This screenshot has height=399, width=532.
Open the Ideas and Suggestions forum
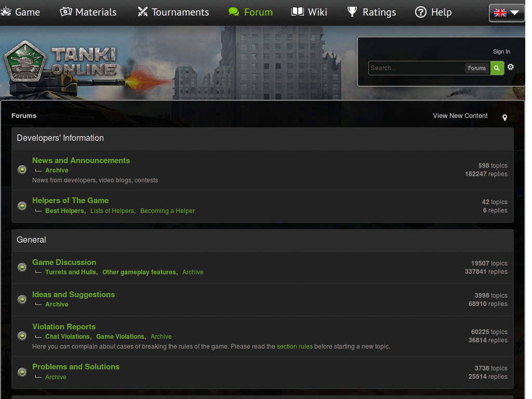click(74, 295)
